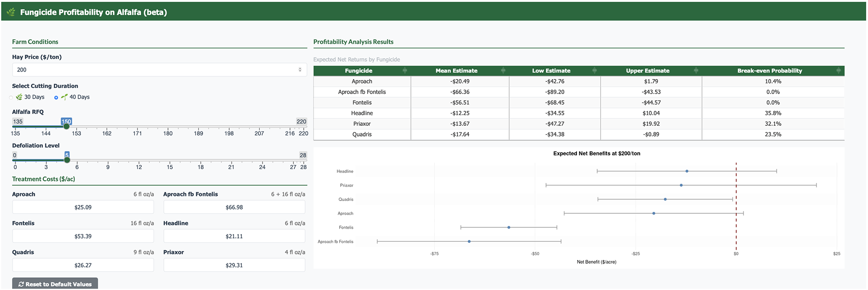
Task: Click Alfalfa RFQ slider handle at 150
Action: 66,126
